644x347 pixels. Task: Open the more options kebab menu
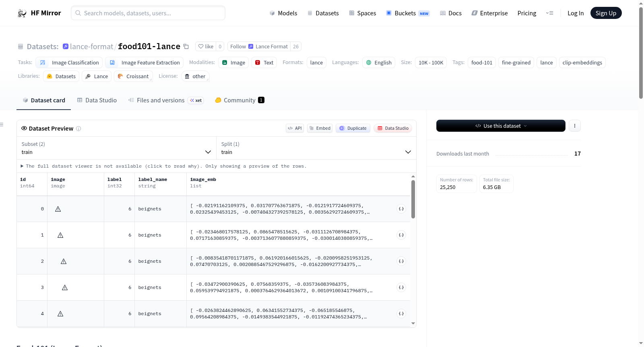[574, 126]
